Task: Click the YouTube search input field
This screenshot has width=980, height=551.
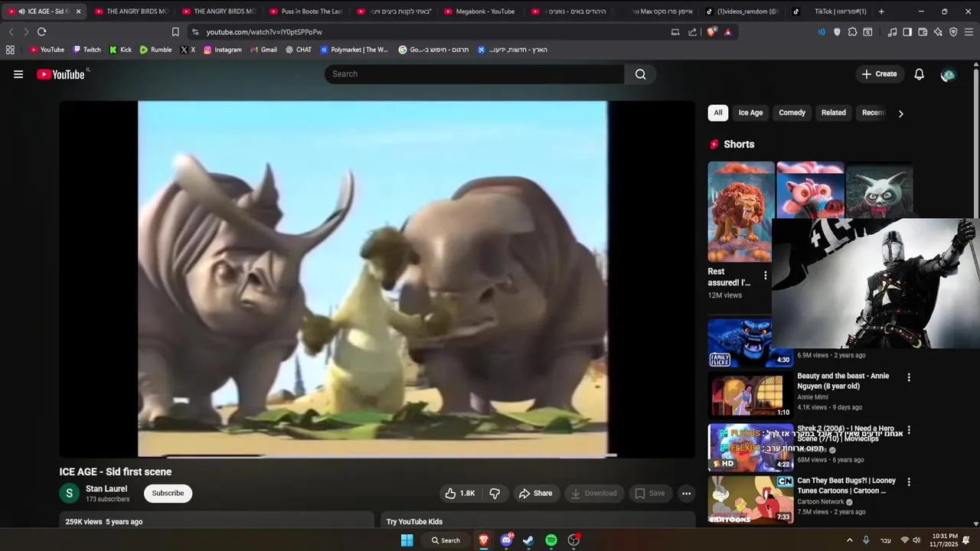Action: point(475,74)
